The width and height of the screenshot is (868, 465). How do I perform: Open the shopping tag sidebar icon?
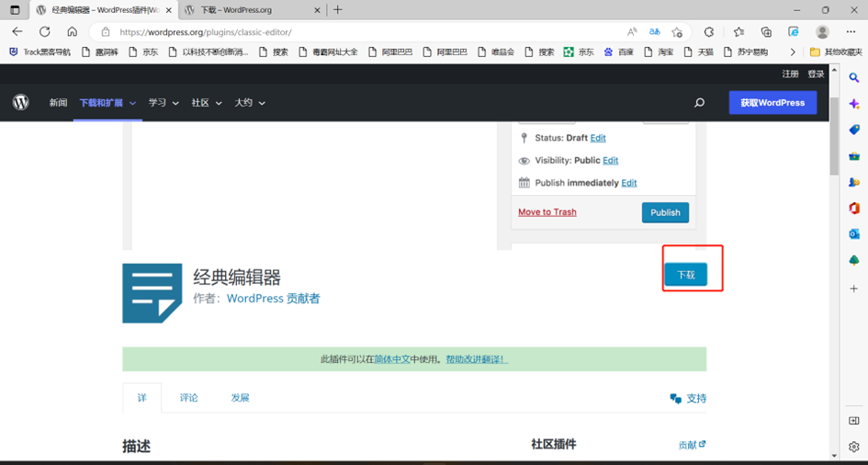pos(854,130)
